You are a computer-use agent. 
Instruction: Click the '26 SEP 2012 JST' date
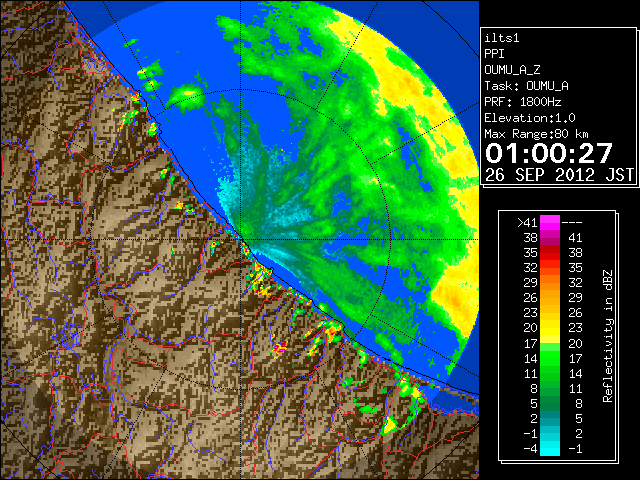point(559,175)
